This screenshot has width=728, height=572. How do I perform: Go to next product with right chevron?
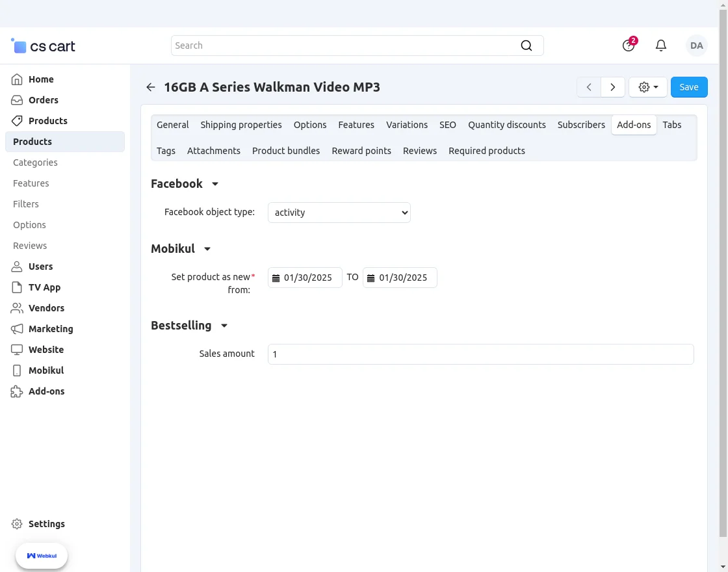613,87
